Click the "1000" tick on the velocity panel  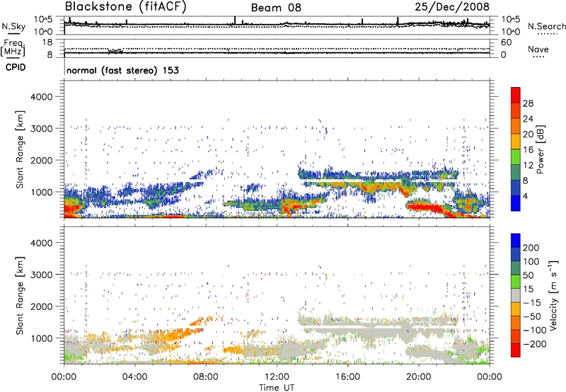pyautogui.click(x=42, y=338)
